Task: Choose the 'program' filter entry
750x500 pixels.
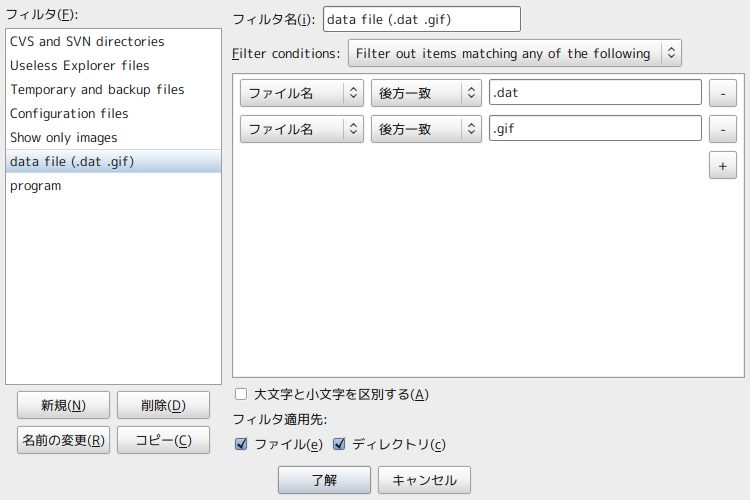Action: coord(36,186)
